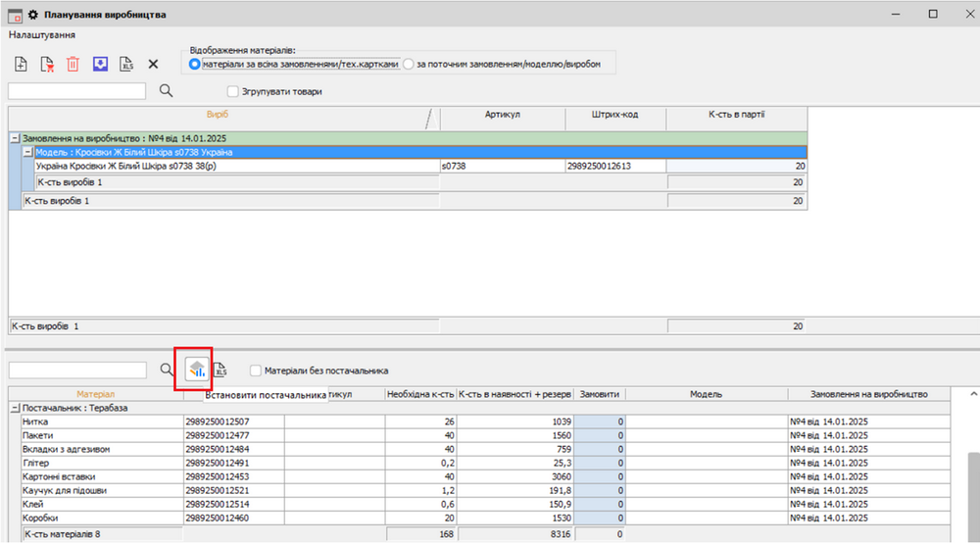This screenshot has width=980, height=544.
Task: Click the scroll-up arrow of materials table
Action: (x=973, y=394)
